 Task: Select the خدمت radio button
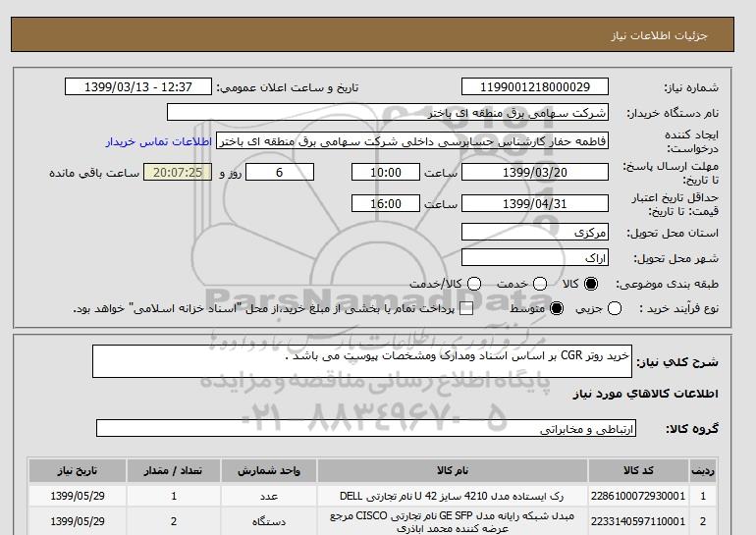pyautogui.click(x=540, y=284)
